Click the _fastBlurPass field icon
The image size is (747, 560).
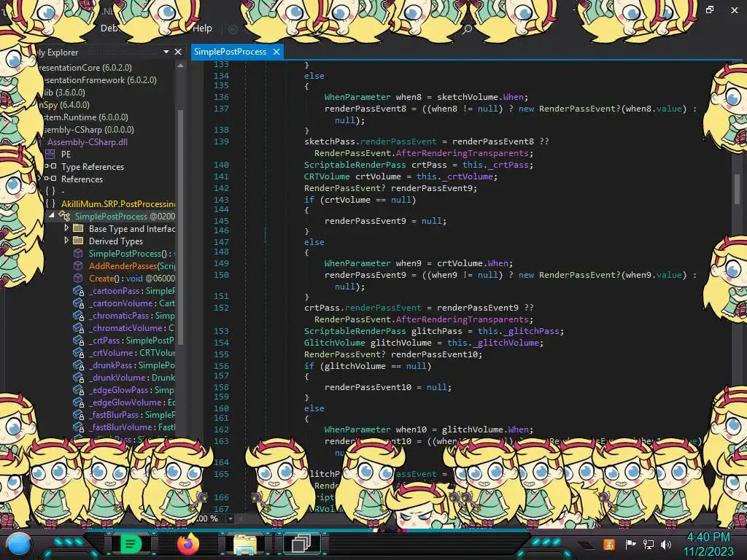point(79,414)
